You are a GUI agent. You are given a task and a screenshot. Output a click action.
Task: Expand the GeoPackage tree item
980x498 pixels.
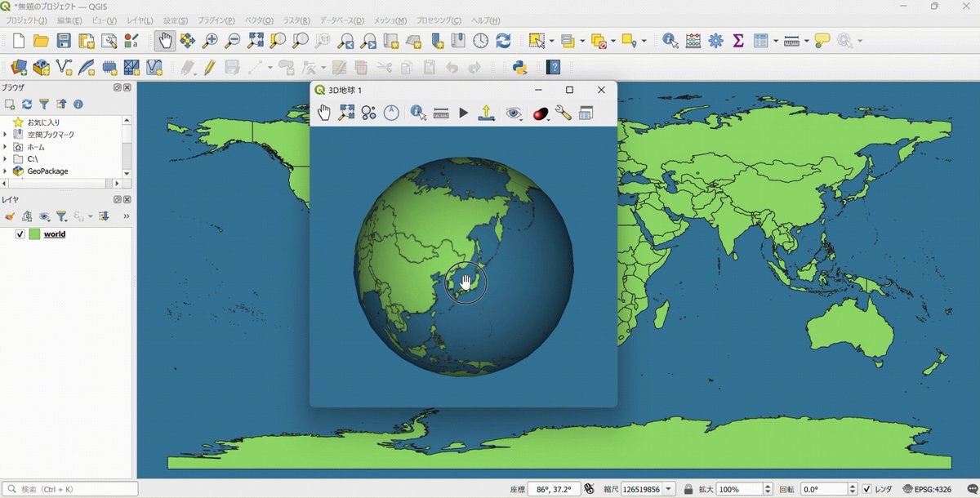point(5,171)
